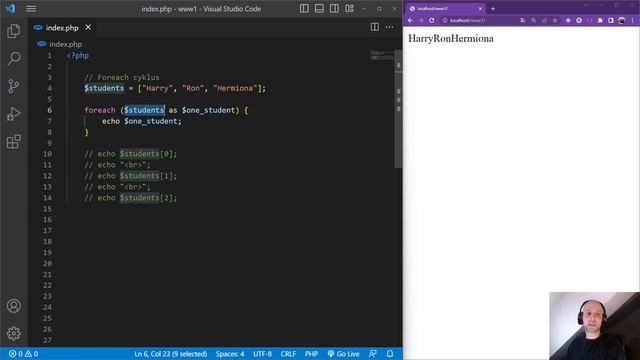640x360 pixels.
Task: Toggle the browser side panel
Action: point(611,20)
